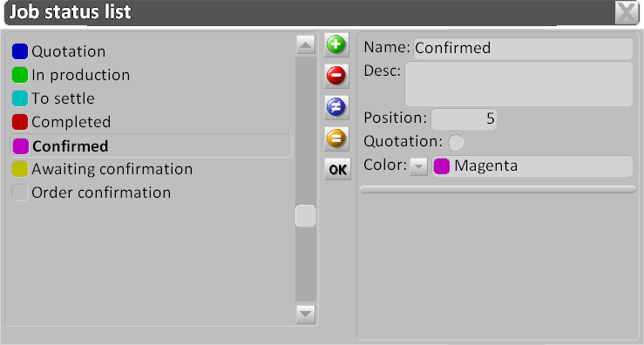Click into the Desc text area

click(519, 85)
